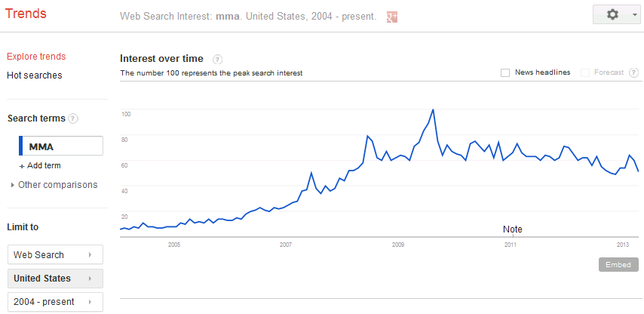Click the Trends logo link
644x314 pixels.
point(26,14)
